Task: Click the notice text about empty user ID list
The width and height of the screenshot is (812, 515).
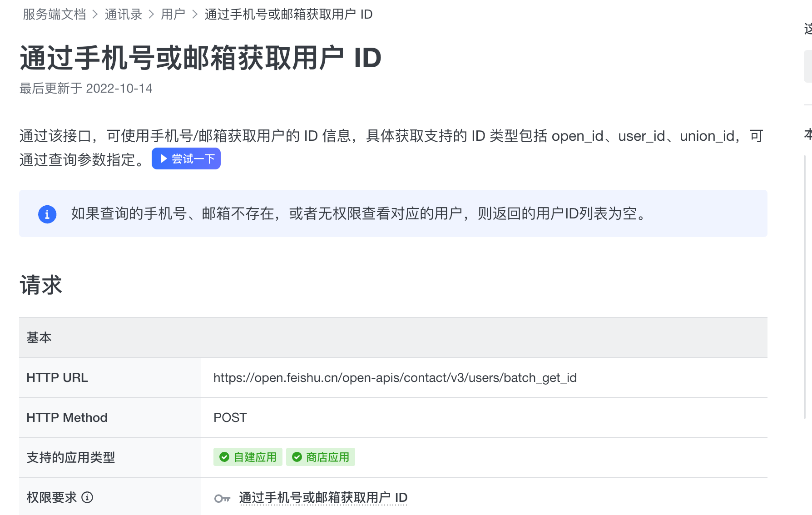Action: (358, 213)
